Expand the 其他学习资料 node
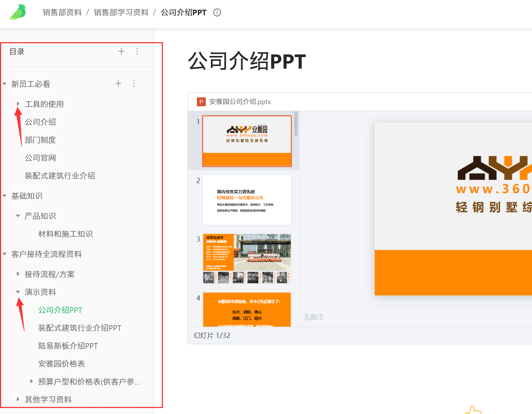The height and width of the screenshot is (414, 532). coord(18,399)
